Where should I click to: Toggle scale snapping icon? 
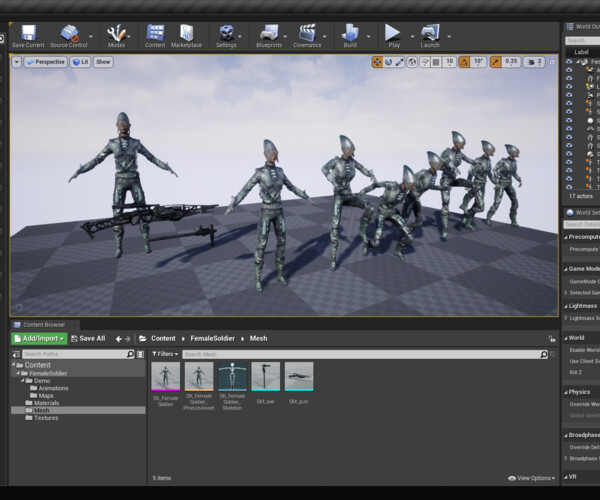(x=496, y=62)
